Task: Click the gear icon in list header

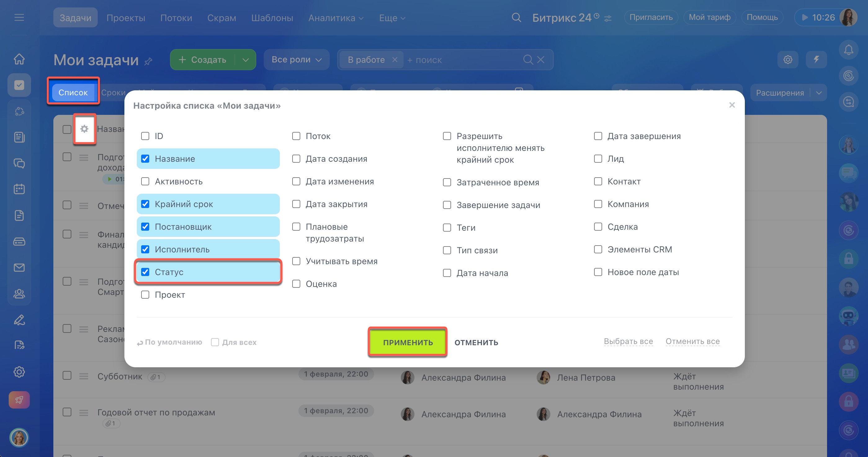Action: pyautogui.click(x=84, y=129)
